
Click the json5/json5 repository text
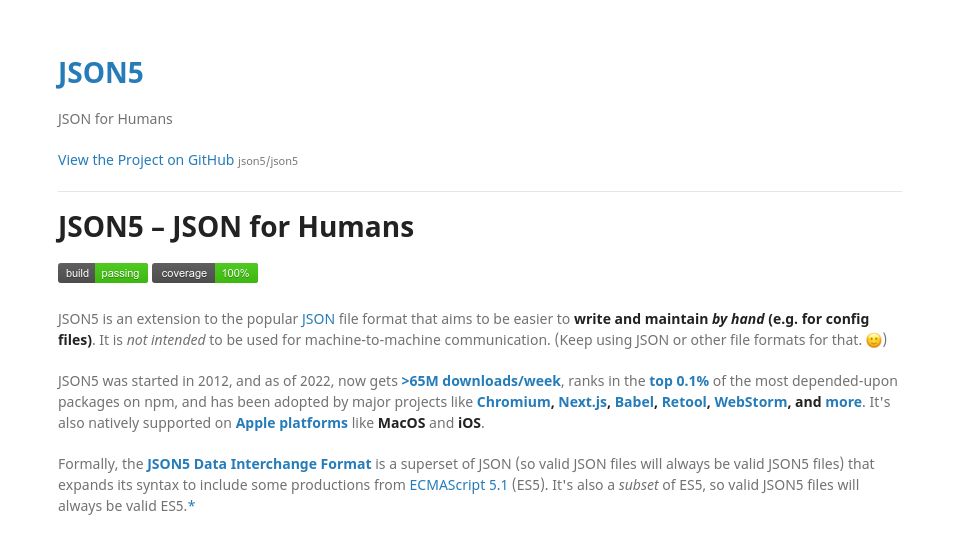pyautogui.click(x=268, y=161)
